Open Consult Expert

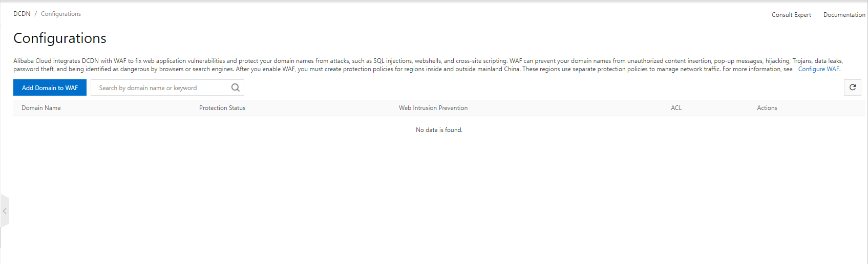pyautogui.click(x=791, y=15)
